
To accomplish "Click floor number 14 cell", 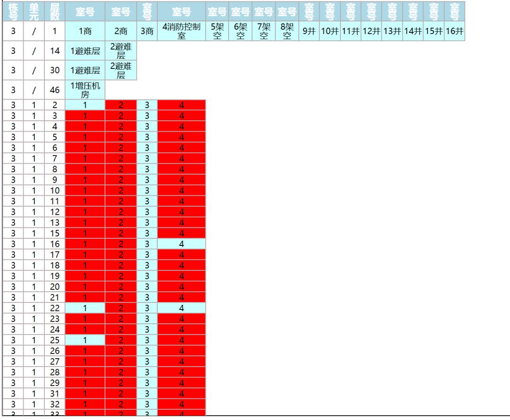I will [x=55, y=50].
